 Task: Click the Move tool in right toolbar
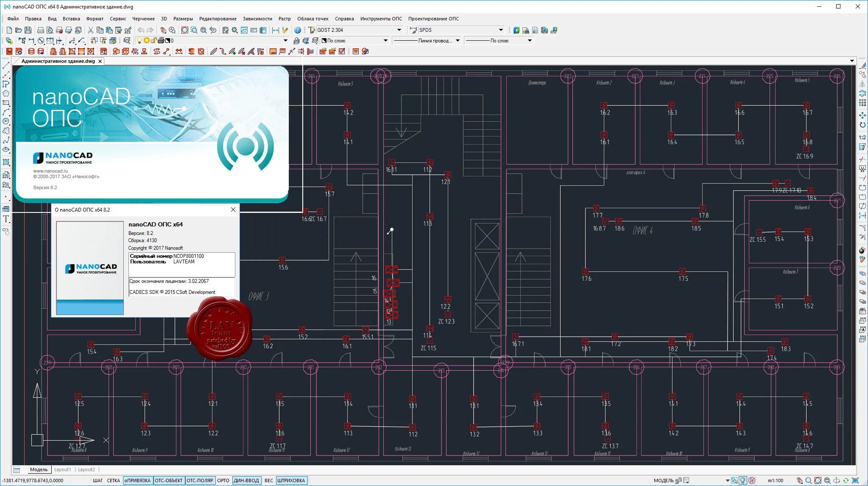click(862, 115)
